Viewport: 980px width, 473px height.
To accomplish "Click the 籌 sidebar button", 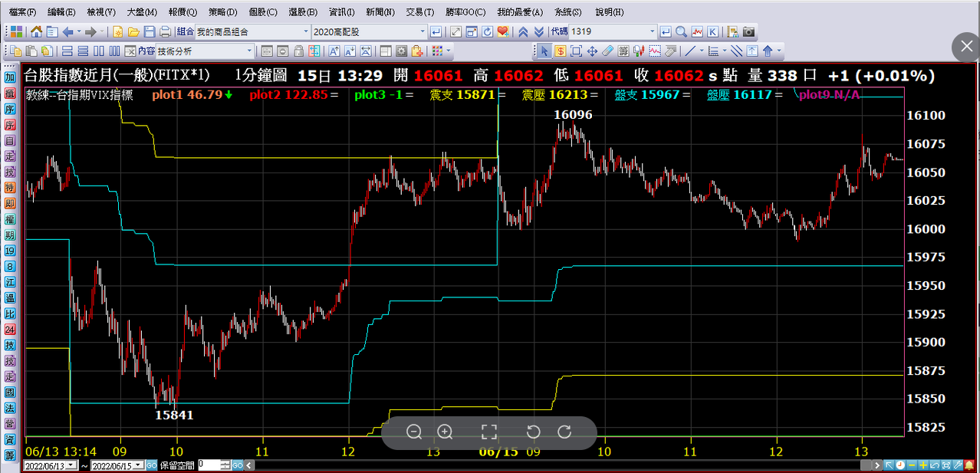I will click(11, 455).
